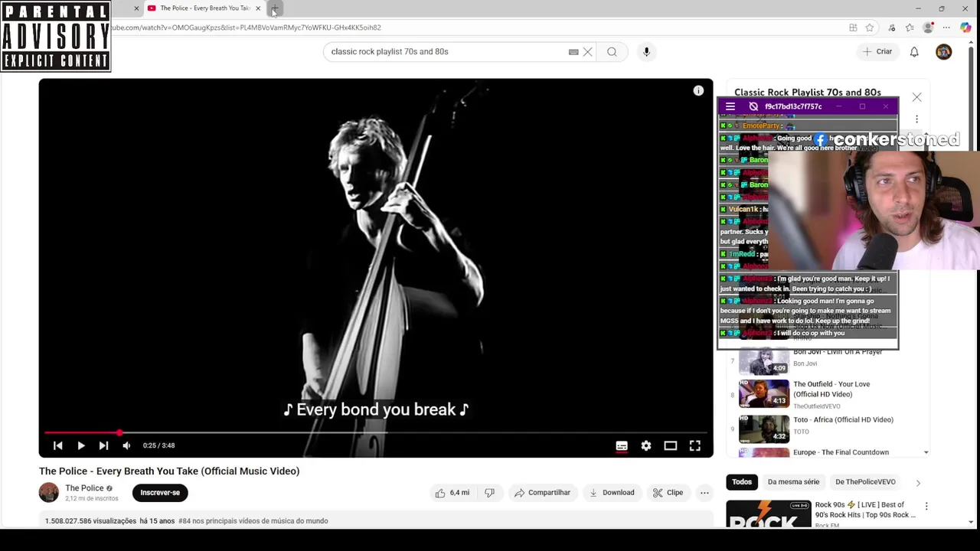Viewport: 980px width, 551px height.
Task: Open browser settings and more ellipsis
Action: coord(946,28)
